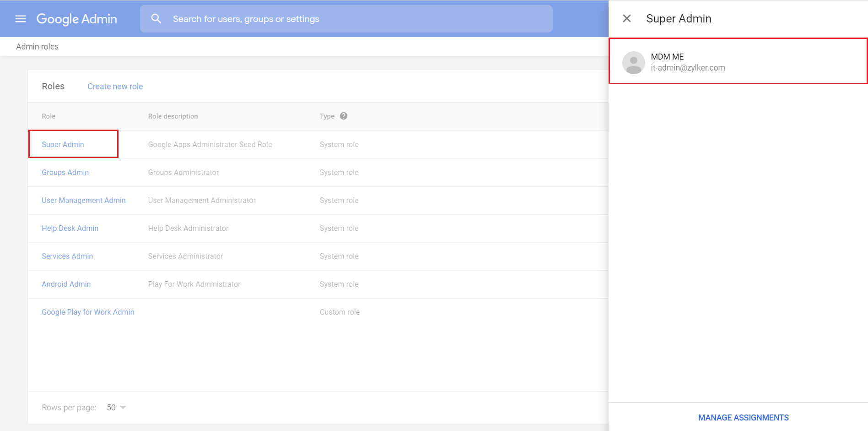The width and height of the screenshot is (868, 431).
Task: Open the Help Desk Admin role
Action: pos(70,228)
